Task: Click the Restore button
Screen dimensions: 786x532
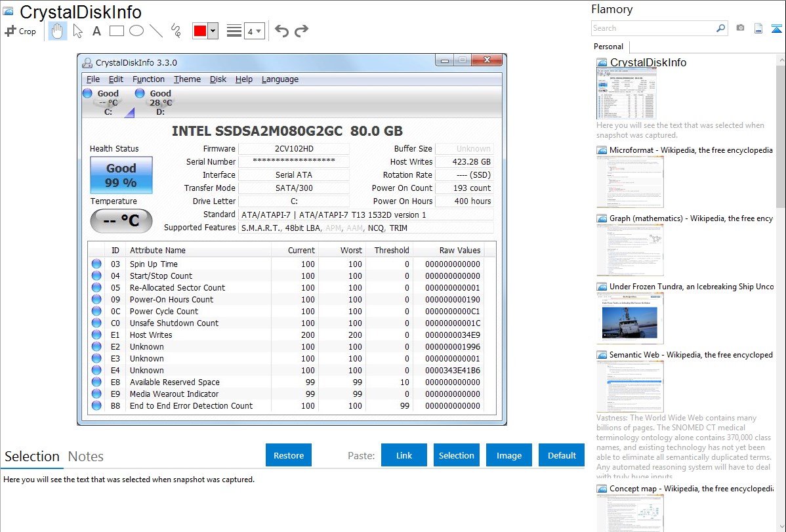Action: [x=289, y=455]
